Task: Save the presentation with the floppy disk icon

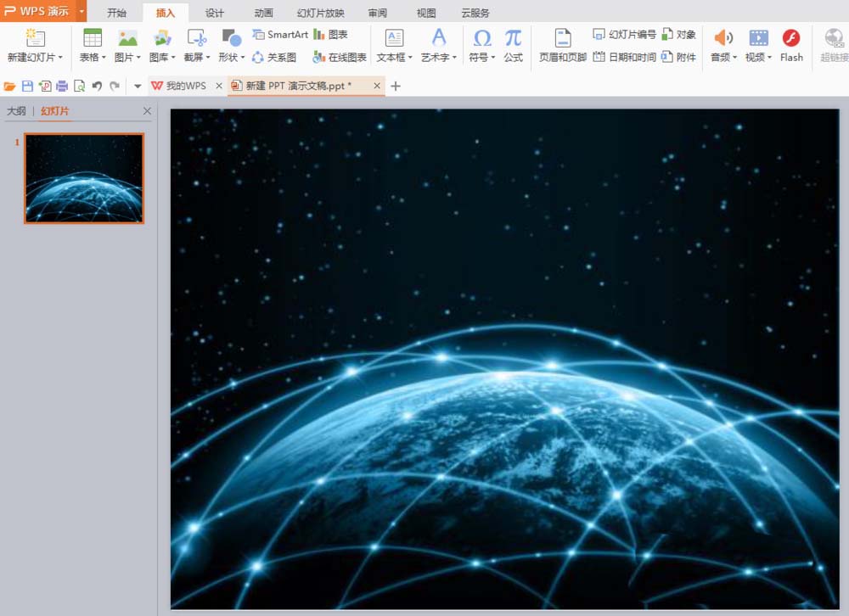Action: tap(28, 86)
